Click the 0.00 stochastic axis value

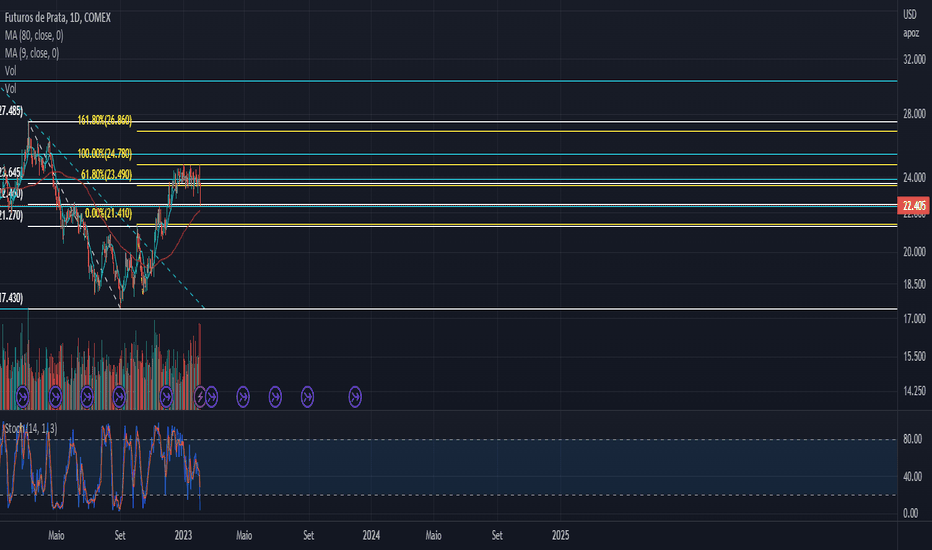click(911, 513)
